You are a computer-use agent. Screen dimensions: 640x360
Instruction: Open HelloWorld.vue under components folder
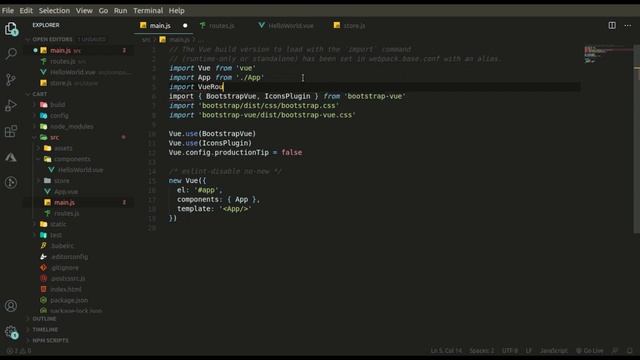(x=80, y=170)
